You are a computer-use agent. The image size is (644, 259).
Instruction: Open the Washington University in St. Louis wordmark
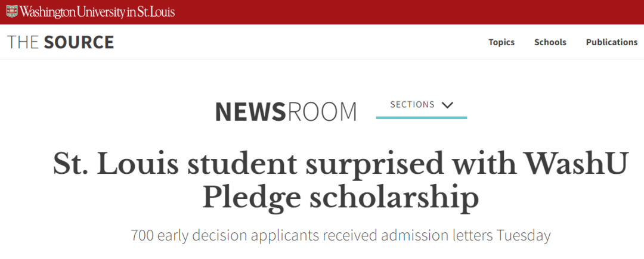[x=98, y=12]
